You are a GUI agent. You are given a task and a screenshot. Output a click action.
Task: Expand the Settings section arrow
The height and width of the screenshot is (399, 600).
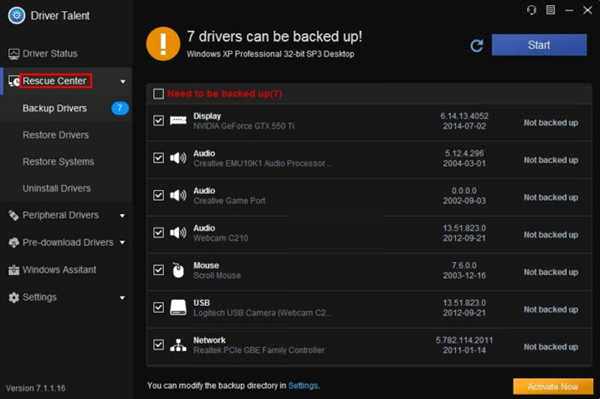point(122,298)
